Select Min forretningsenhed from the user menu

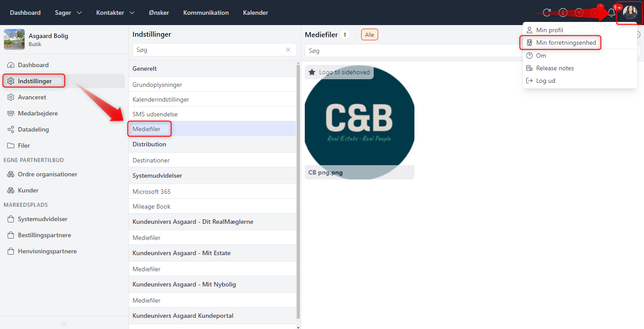pyautogui.click(x=580, y=43)
